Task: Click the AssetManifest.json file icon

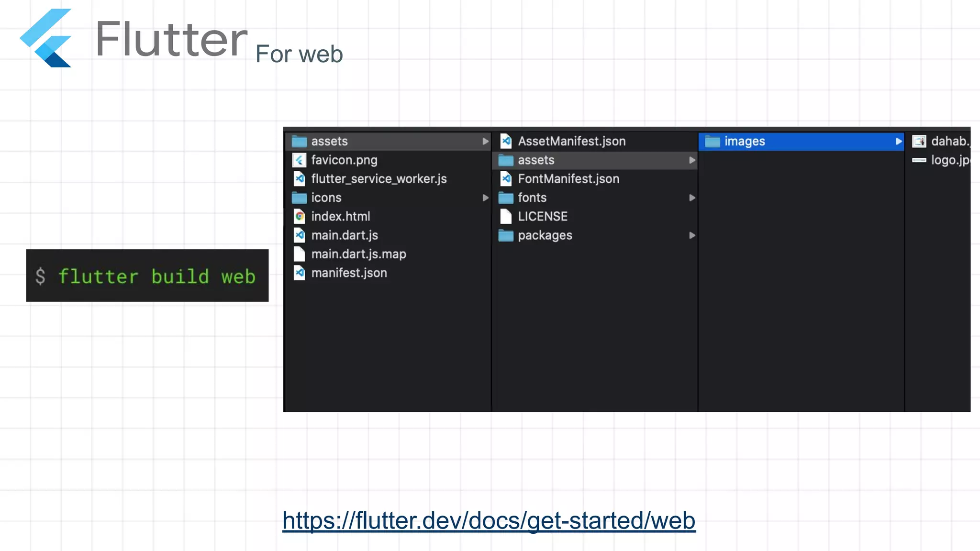Action: click(506, 141)
